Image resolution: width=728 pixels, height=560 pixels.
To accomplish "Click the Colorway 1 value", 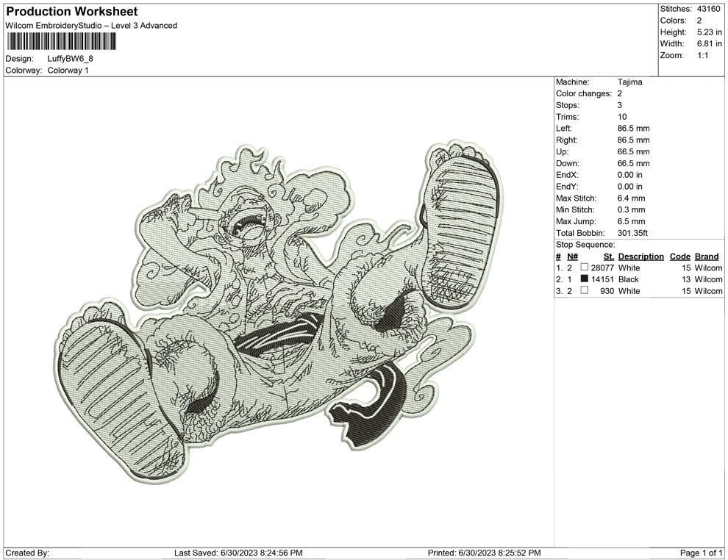I will tap(68, 71).
